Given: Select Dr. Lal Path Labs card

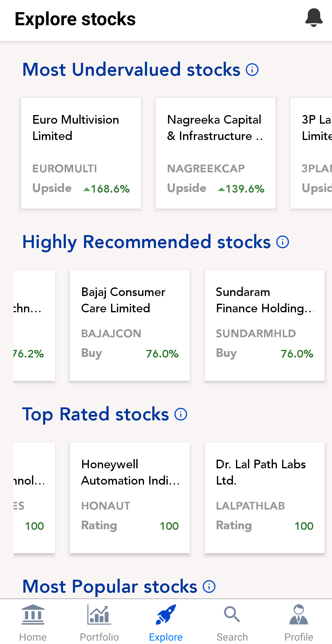Looking at the screenshot, I should tap(264, 498).
